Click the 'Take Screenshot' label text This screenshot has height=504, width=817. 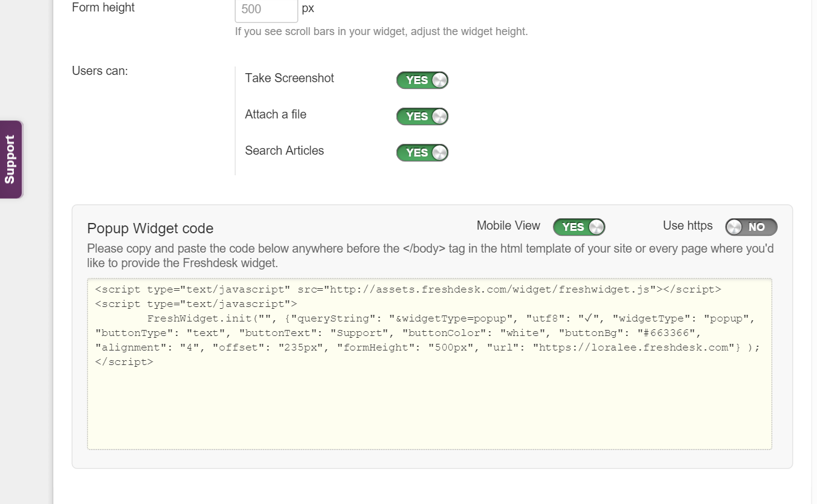tap(289, 78)
